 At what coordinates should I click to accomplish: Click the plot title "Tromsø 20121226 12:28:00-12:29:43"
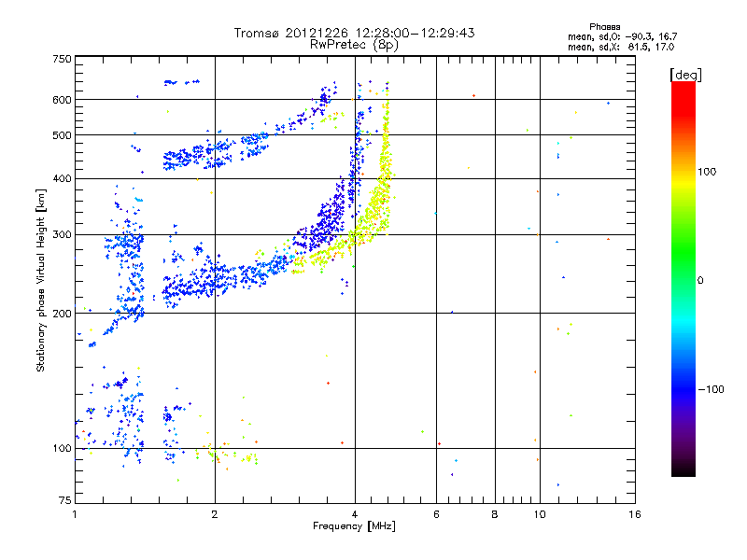click(354, 33)
